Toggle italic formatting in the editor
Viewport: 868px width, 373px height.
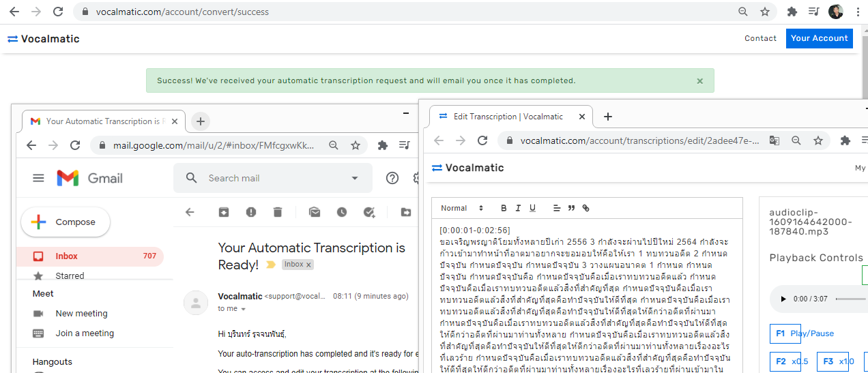519,208
